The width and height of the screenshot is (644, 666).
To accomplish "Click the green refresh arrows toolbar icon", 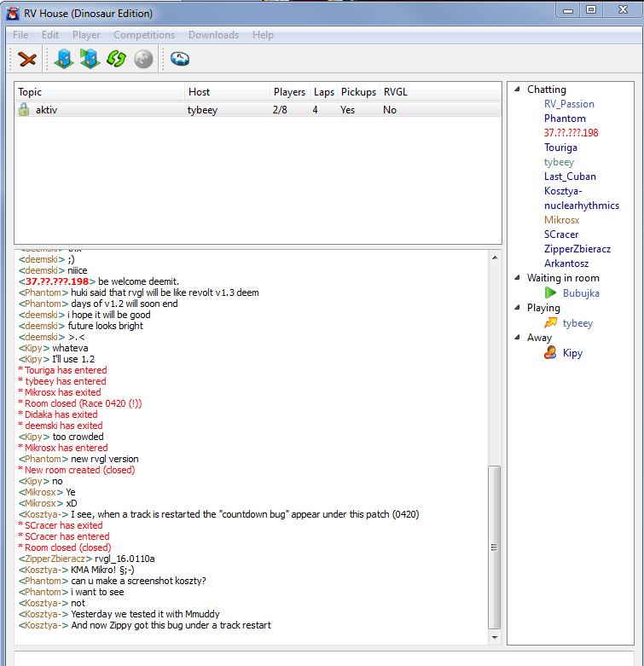I will click(116, 59).
